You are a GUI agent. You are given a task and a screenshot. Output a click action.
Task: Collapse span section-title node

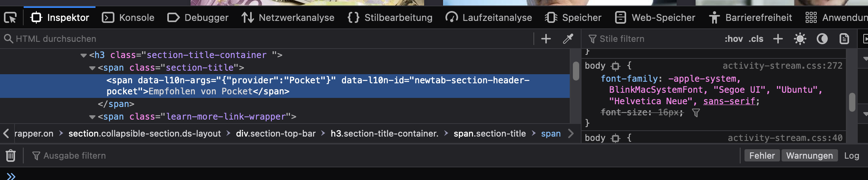92,68
